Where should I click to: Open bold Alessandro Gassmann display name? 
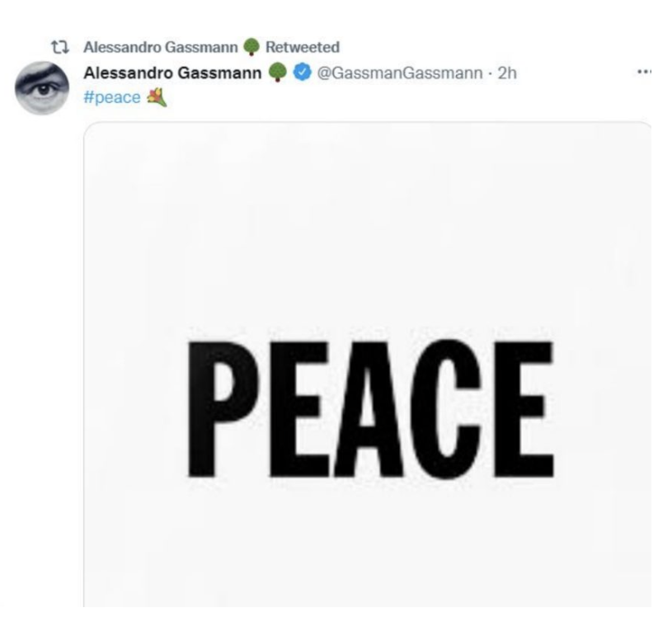tap(172, 73)
